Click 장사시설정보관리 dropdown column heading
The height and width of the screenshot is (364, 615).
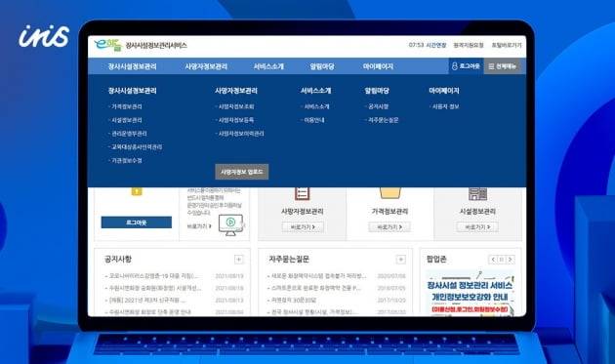tap(132, 91)
